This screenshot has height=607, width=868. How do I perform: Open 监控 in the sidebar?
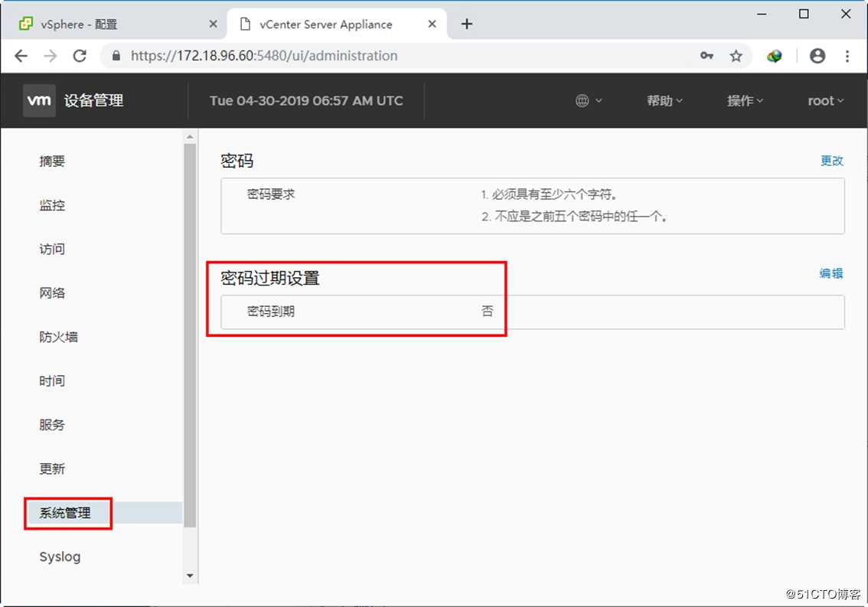[x=52, y=205]
